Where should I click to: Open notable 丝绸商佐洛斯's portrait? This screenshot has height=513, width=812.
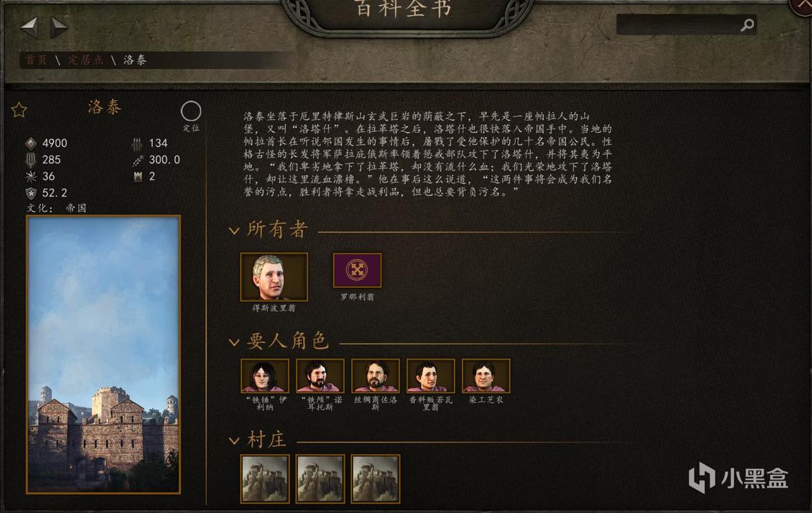point(375,375)
